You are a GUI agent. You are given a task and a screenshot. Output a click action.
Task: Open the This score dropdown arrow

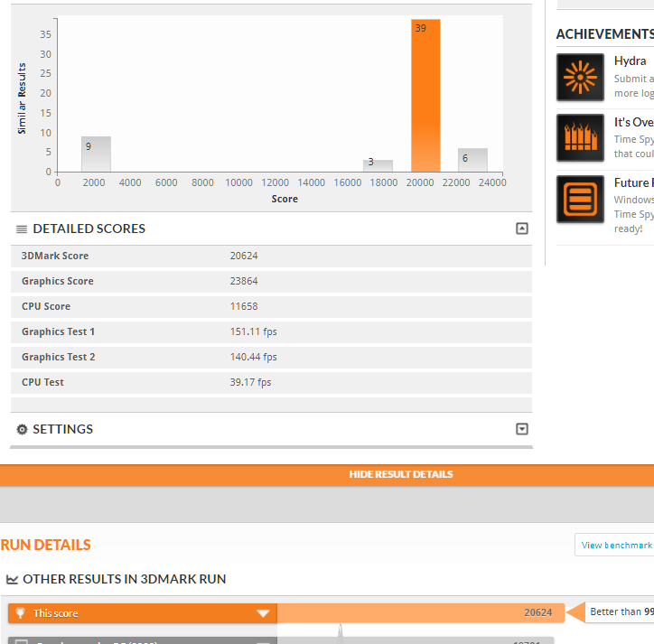[x=263, y=613]
